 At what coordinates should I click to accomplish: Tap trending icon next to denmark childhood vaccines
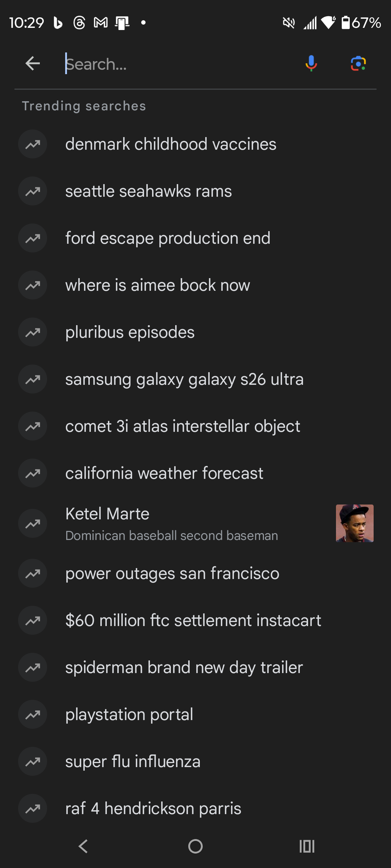coord(33,144)
